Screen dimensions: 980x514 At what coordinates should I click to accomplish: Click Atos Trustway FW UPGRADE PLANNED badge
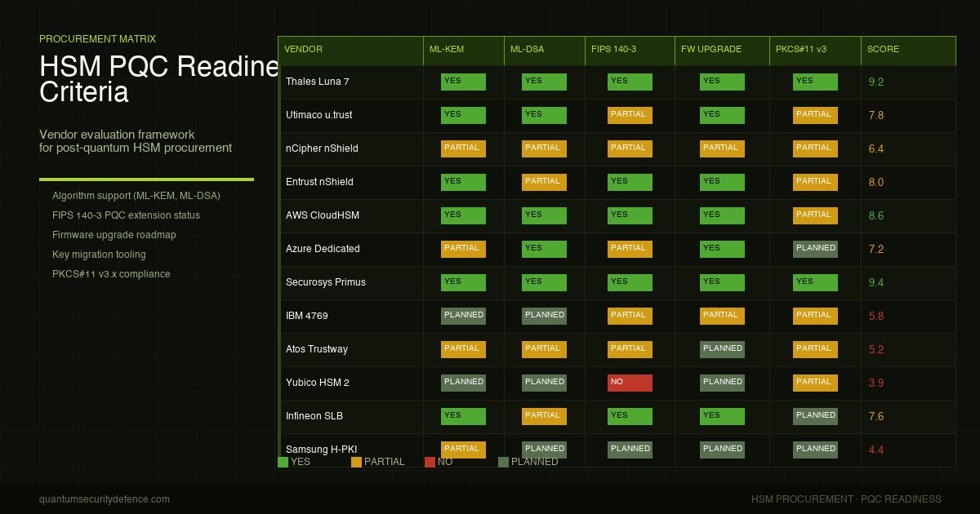722,349
